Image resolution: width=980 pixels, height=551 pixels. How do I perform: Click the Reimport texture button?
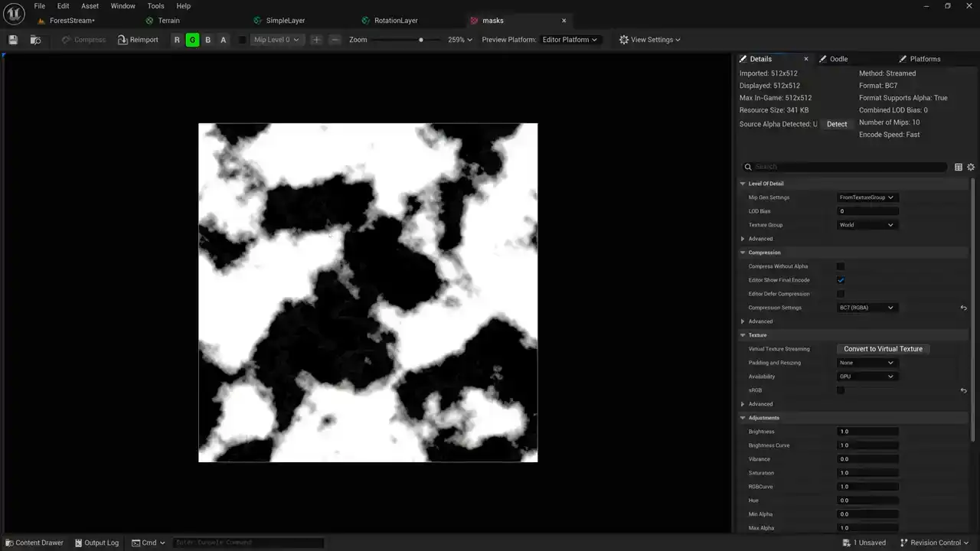tap(138, 40)
